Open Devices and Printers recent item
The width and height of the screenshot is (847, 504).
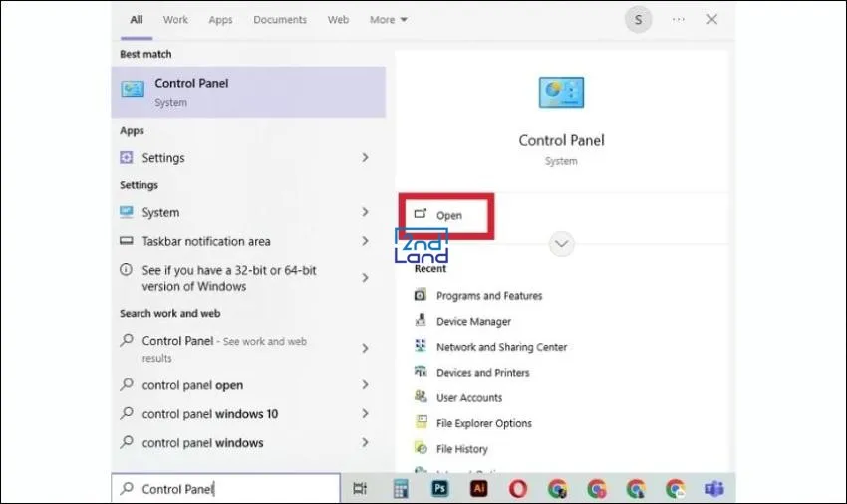click(483, 373)
